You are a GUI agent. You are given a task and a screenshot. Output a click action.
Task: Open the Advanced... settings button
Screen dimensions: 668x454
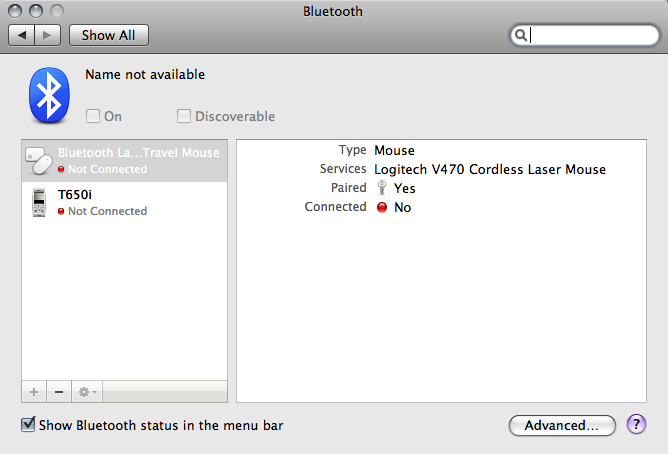[562, 425]
